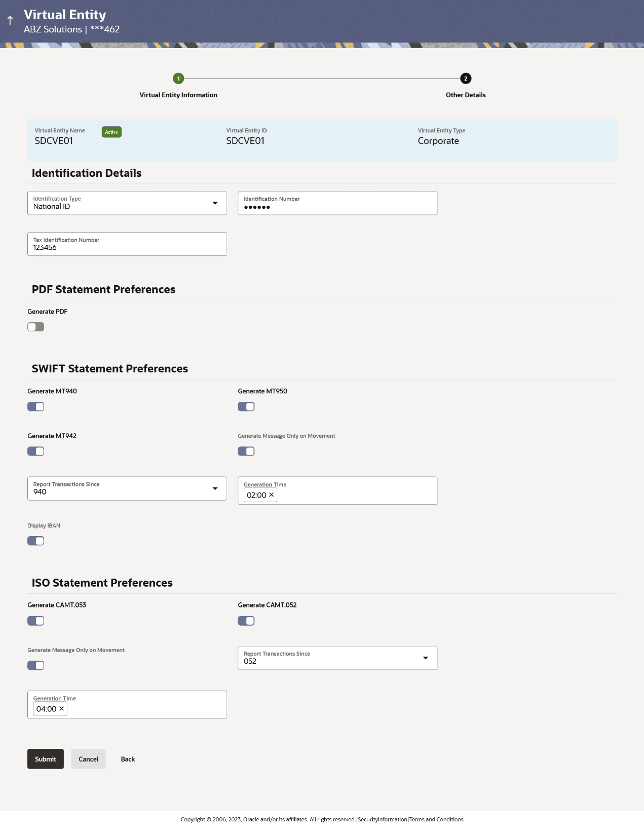Enable the Generate PDF toggle
The image size is (644, 837).
36,327
